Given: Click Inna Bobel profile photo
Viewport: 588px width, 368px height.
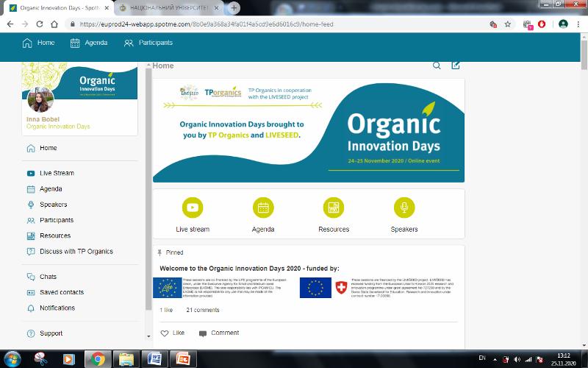Looking at the screenshot, I should [x=40, y=99].
